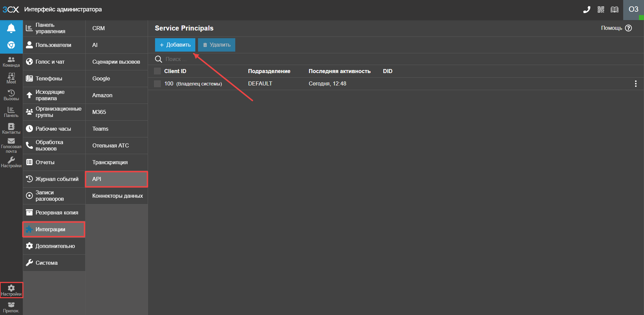
Task: Click the DEFAULT department cell
Action: (260, 84)
